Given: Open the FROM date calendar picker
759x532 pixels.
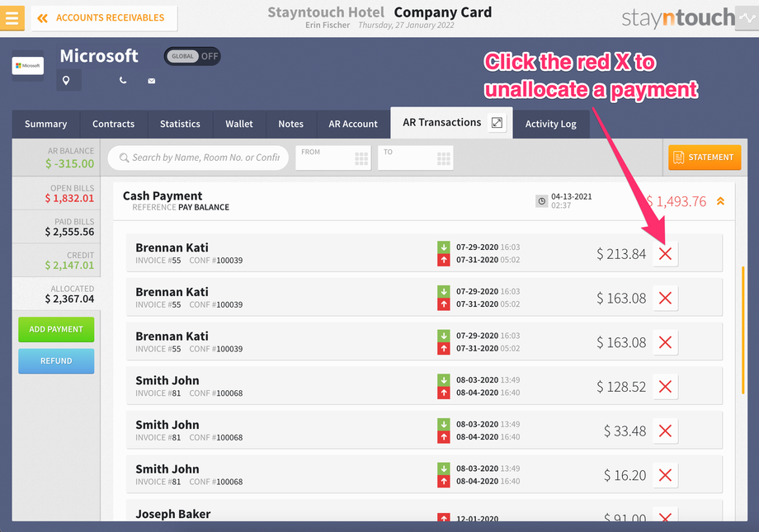Looking at the screenshot, I should click(361, 159).
